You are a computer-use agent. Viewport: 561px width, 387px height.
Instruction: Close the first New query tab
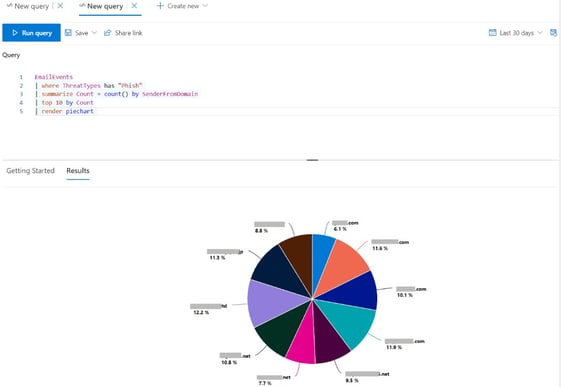[x=60, y=6]
